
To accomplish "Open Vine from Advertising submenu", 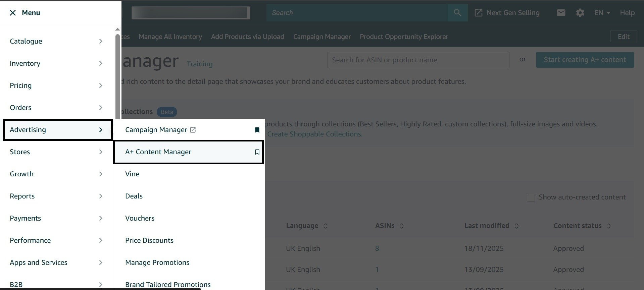I will [x=132, y=174].
